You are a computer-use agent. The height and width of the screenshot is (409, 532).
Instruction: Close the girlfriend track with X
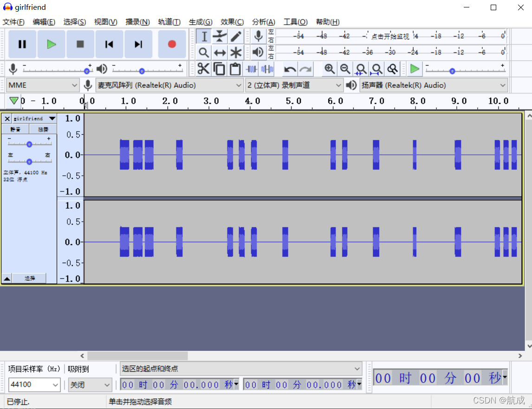[x=7, y=119]
